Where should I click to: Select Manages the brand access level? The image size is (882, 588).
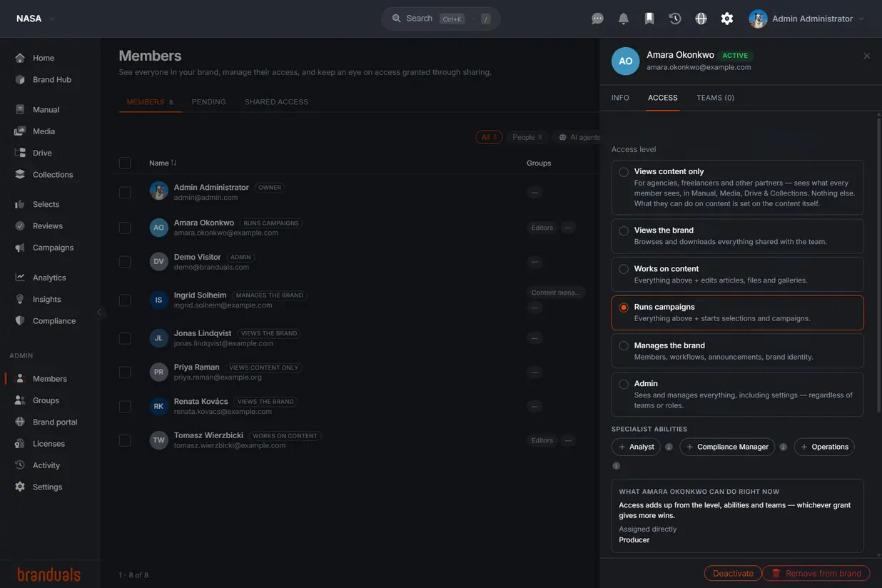pos(737,351)
